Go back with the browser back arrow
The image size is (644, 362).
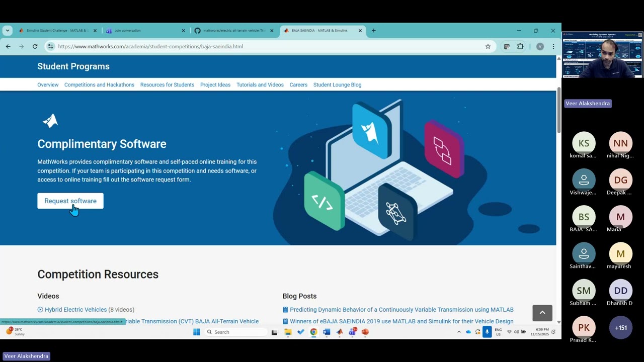point(8,46)
